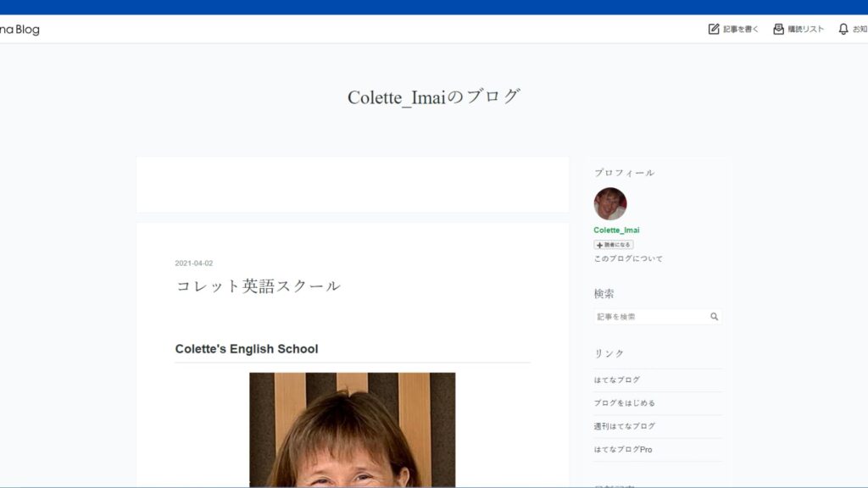The image size is (868, 488).
Task: Open はてなブログ sidebar link
Action: pyautogui.click(x=617, y=380)
